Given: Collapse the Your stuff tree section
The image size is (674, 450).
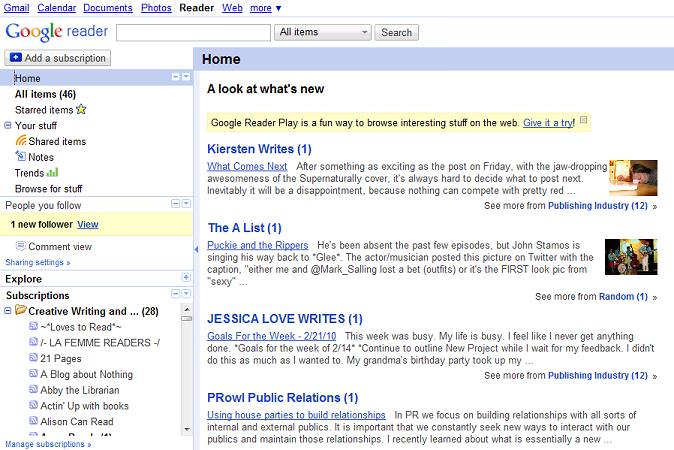Looking at the screenshot, I should click(x=7, y=125).
